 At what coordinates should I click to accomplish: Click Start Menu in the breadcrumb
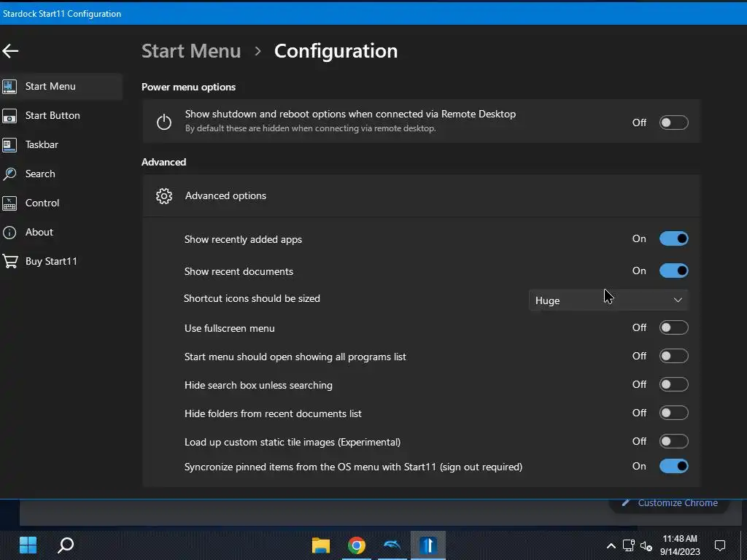[x=191, y=51]
